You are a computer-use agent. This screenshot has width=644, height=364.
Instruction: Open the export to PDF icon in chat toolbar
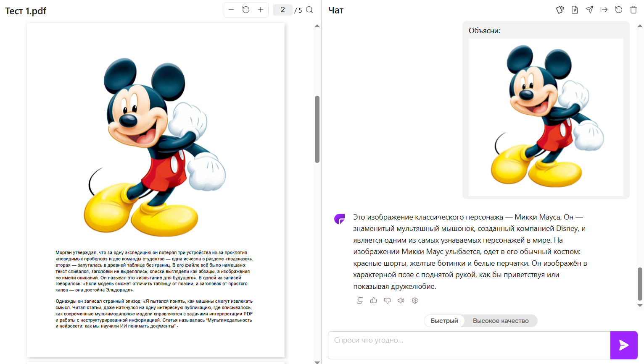click(574, 9)
